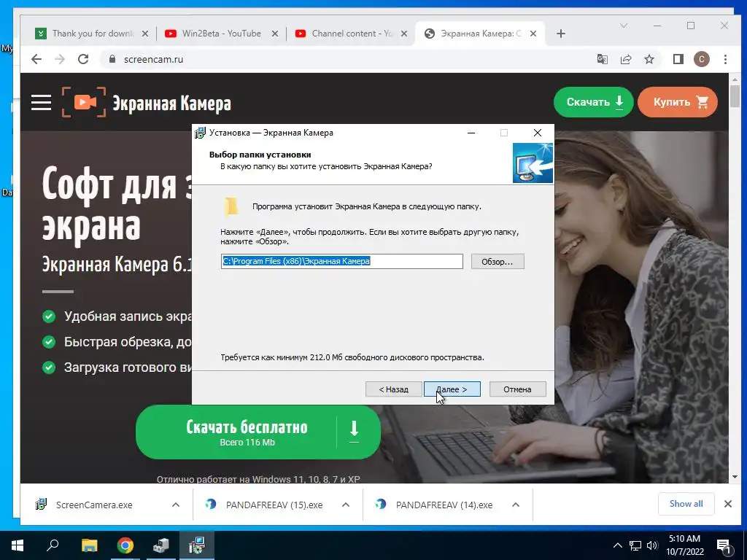
Task: Click the scrollbar down arrow
Action: tap(734, 477)
